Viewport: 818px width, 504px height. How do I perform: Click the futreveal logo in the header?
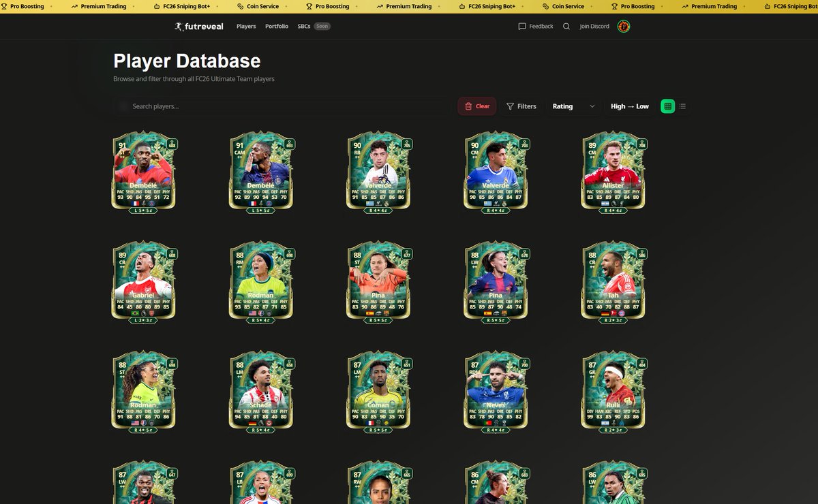point(200,27)
